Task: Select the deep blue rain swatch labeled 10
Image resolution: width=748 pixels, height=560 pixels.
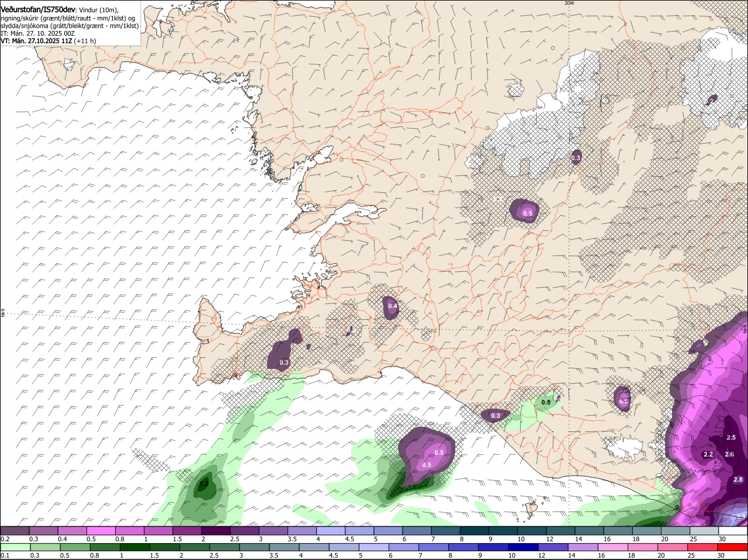Action: (x=524, y=547)
